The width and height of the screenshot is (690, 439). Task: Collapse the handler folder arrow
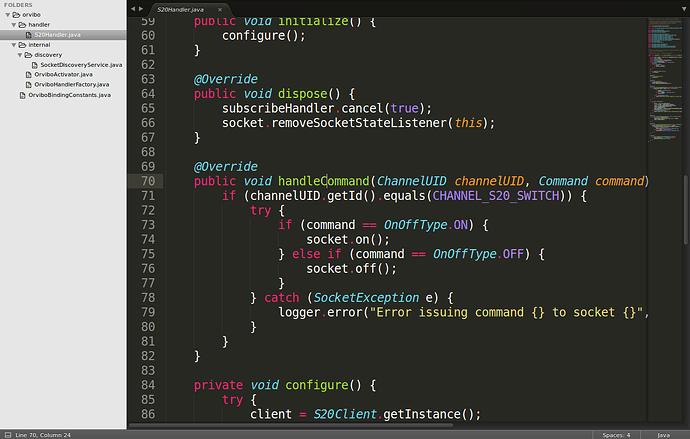13,25
